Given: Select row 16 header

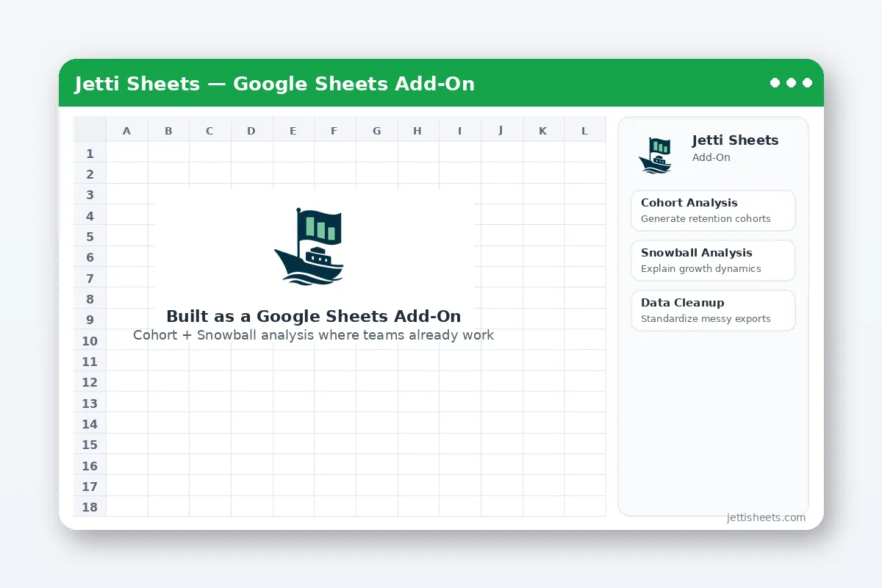Looking at the screenshot, I should tap(90, 465).
